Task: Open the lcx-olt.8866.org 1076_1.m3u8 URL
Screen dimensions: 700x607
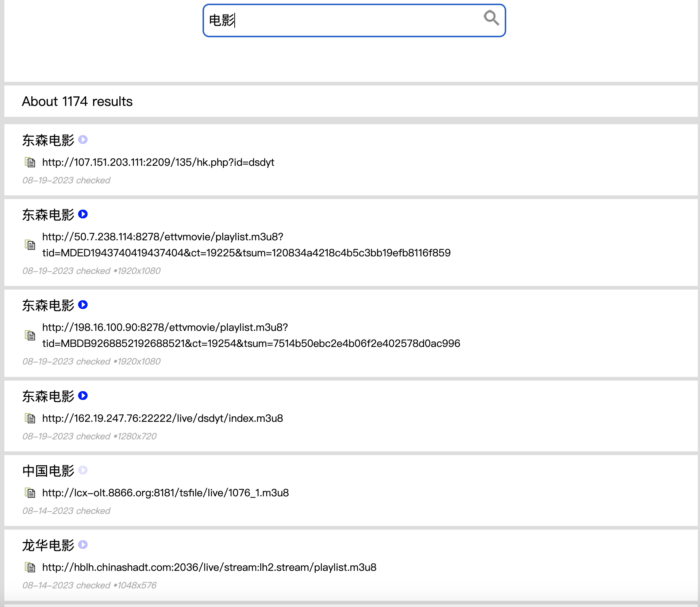Action: (165, 493)
